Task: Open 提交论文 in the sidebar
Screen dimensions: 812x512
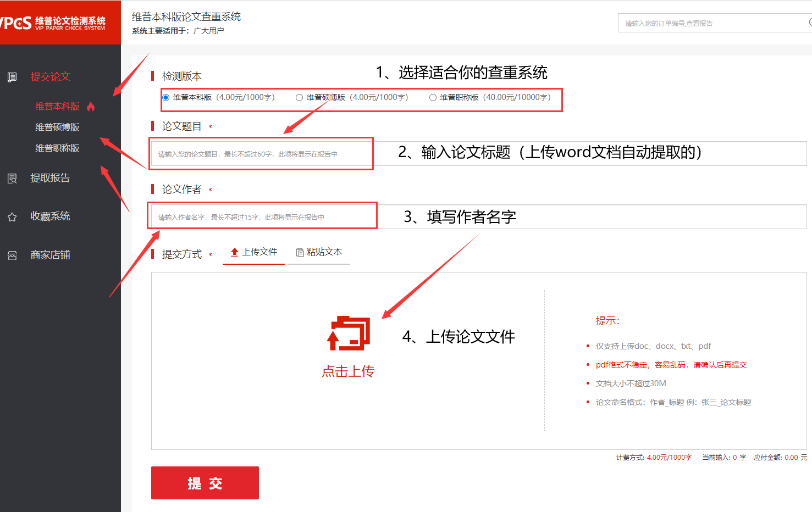Action: (51, 77)
